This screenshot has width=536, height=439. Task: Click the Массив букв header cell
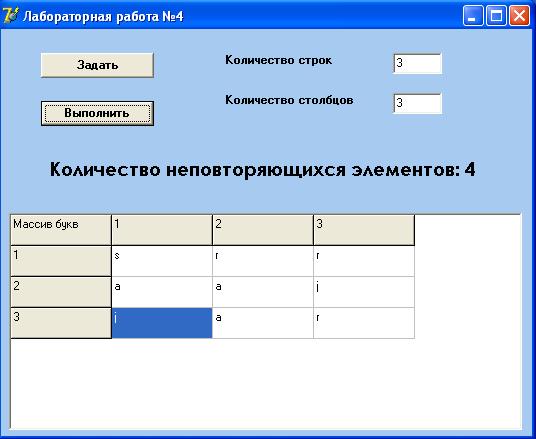point(61,230)
